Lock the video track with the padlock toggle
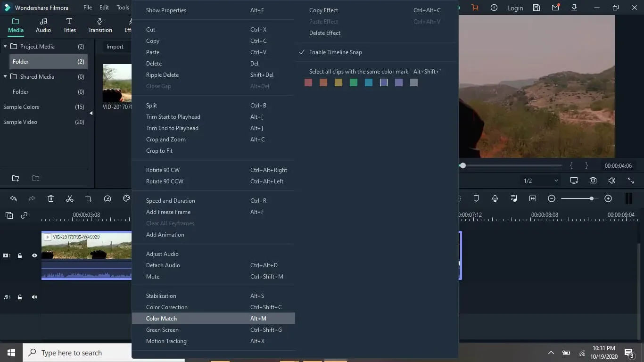The image size is (644, 362). coord(20,255)
